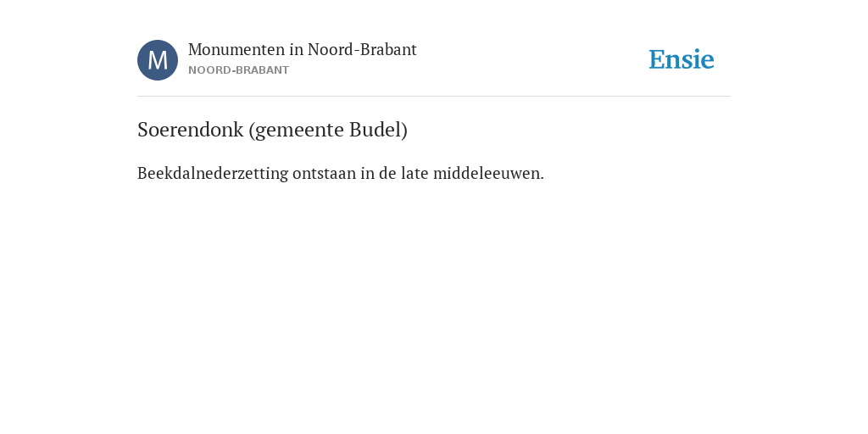Viewport: 868px width, 434px height.
Task: Click the empty white area below the description
Action: coord(434,304)
